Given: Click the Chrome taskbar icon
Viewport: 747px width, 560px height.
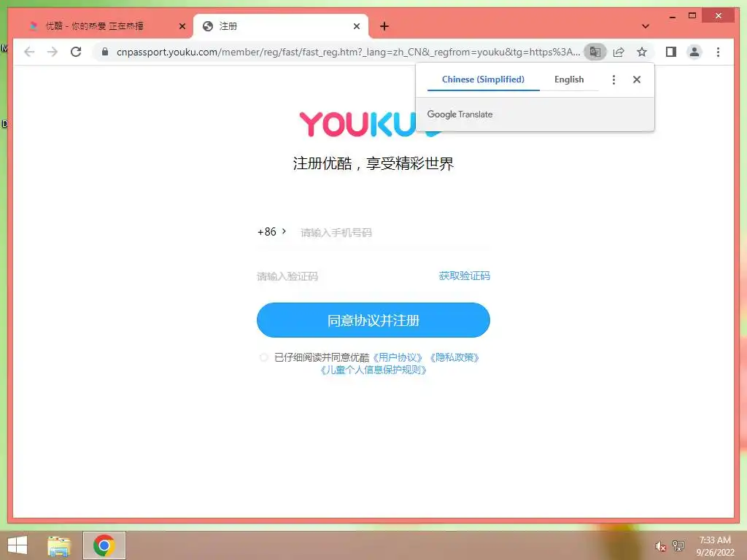Looking at the screenshot, I should (104, 545).
